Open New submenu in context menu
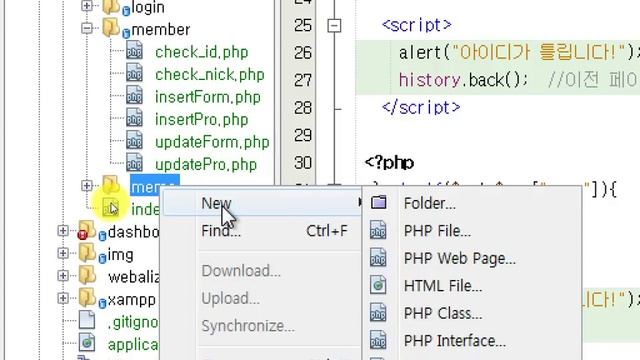The width and height of the screenshot is (640, 360). pyautogui.click(x=262, y=203)
